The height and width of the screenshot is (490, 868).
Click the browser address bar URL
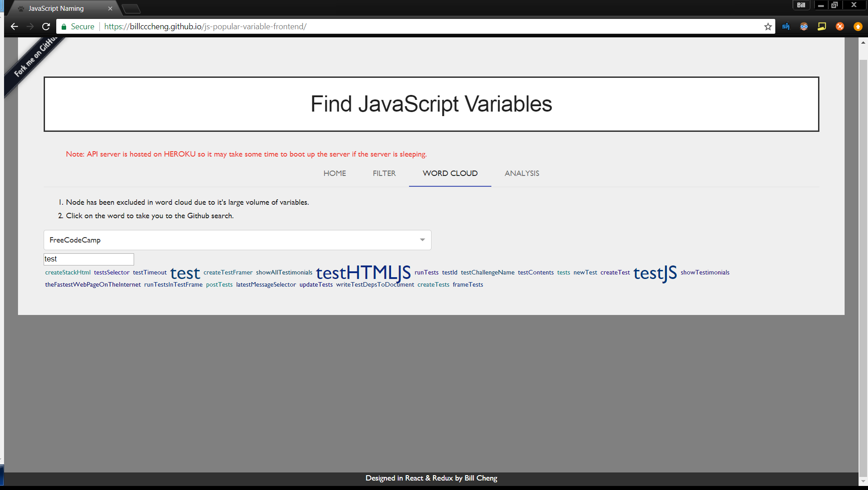coord(205,27)
